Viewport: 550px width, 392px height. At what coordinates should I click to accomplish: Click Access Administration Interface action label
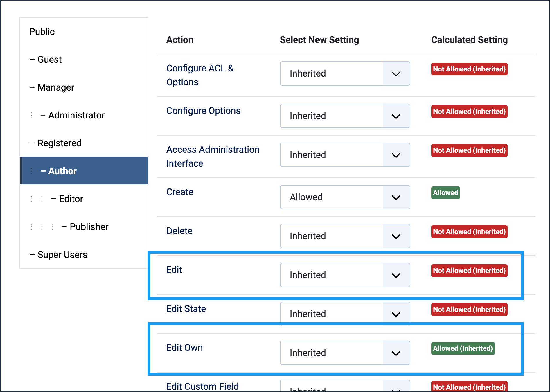[213, 157]
